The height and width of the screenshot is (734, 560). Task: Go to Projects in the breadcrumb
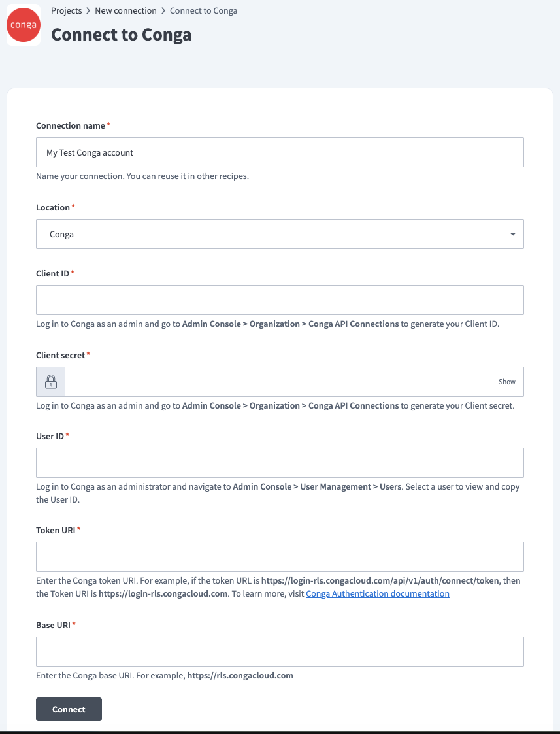[x=66, y=10]
